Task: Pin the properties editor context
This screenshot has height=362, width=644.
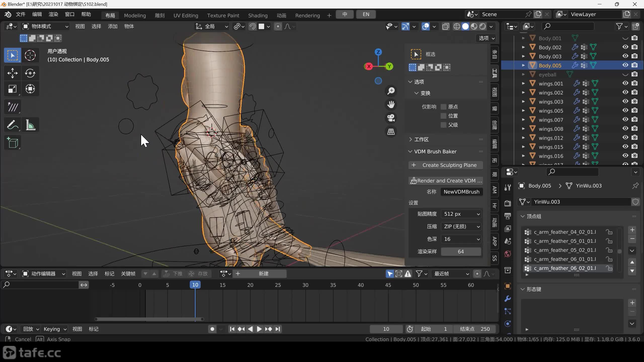Action: click(635, 186)
